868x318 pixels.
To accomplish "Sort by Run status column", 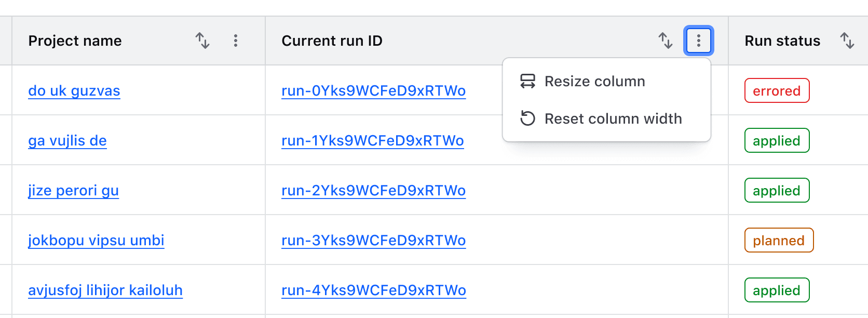I will coord(847,41).
